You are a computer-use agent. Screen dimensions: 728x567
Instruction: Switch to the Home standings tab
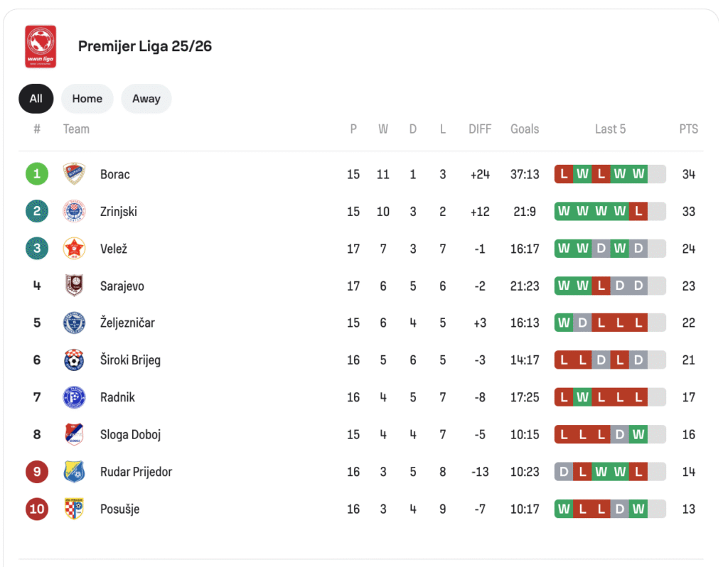[x=87, y=99]
